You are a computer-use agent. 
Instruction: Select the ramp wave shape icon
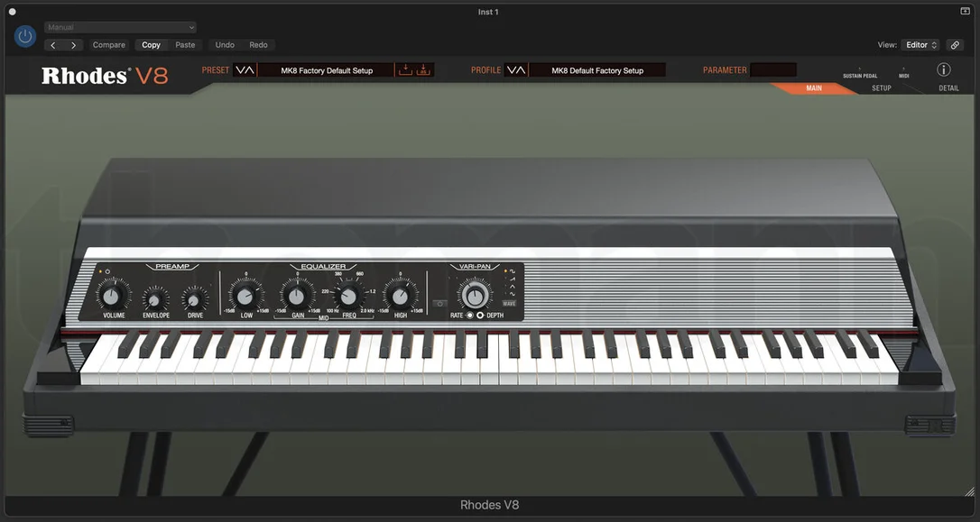tap(513, 279)
